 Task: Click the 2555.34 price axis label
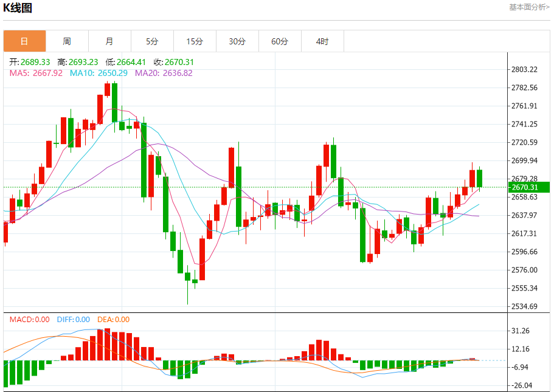point(524,288)
